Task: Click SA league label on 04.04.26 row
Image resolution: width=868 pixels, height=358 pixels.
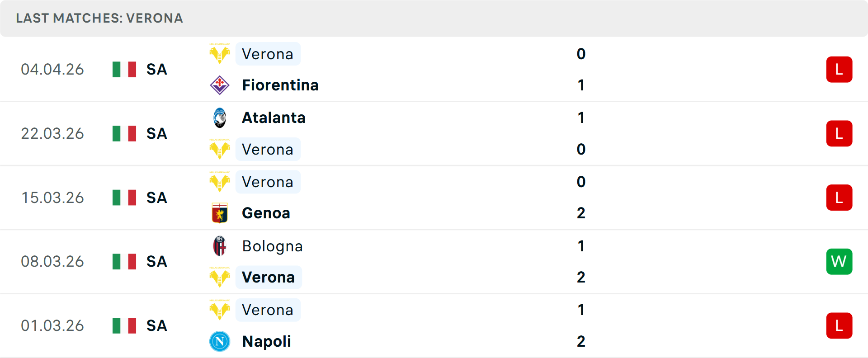Action: click(156, 70)
